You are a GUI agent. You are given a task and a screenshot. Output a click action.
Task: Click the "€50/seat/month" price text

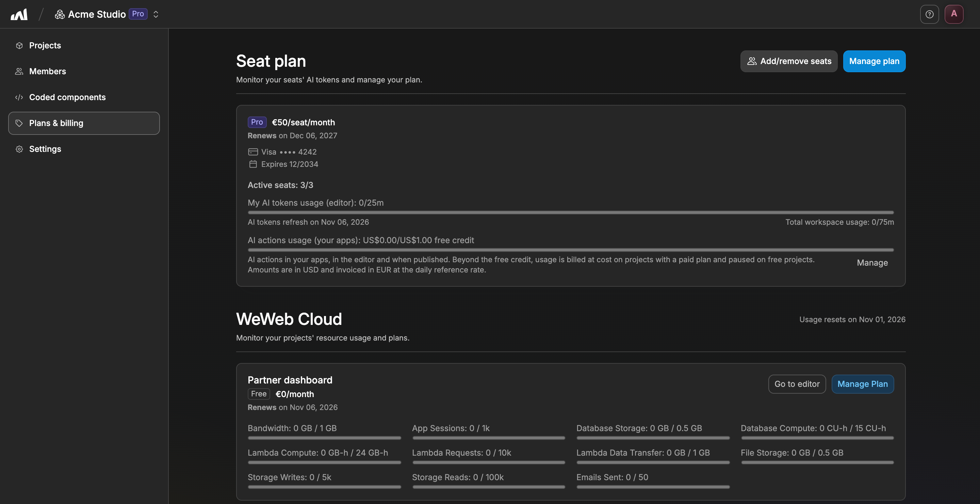click(x=303, y=122)
